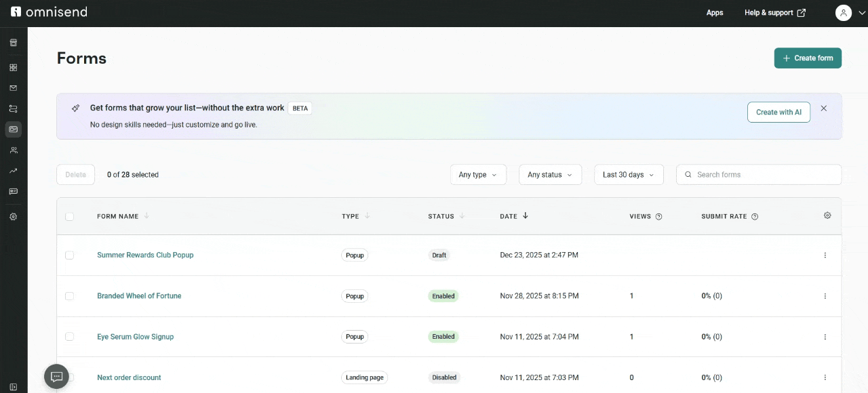The height and width of the screenshot is (393, 868).
Task: Open the dashboard grid icon in the sidebar
Action: pos(13,68)
